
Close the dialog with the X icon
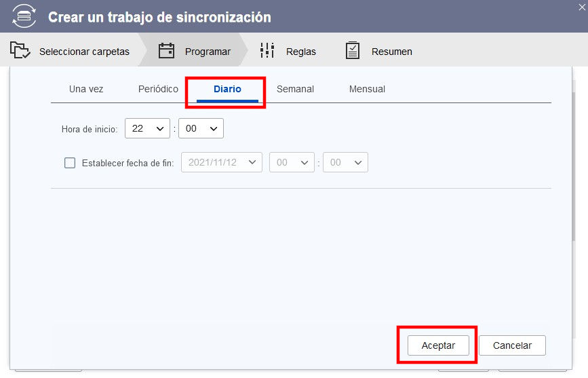[581, 5]
